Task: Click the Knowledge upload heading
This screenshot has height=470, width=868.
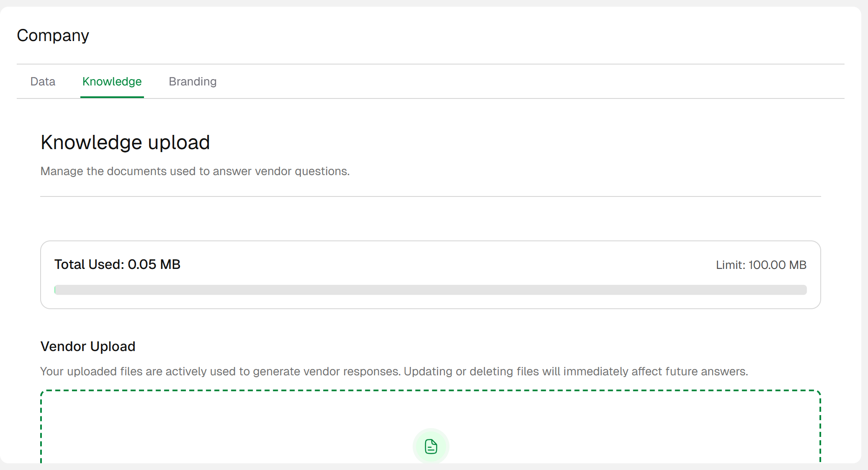Action: (125, 142)
